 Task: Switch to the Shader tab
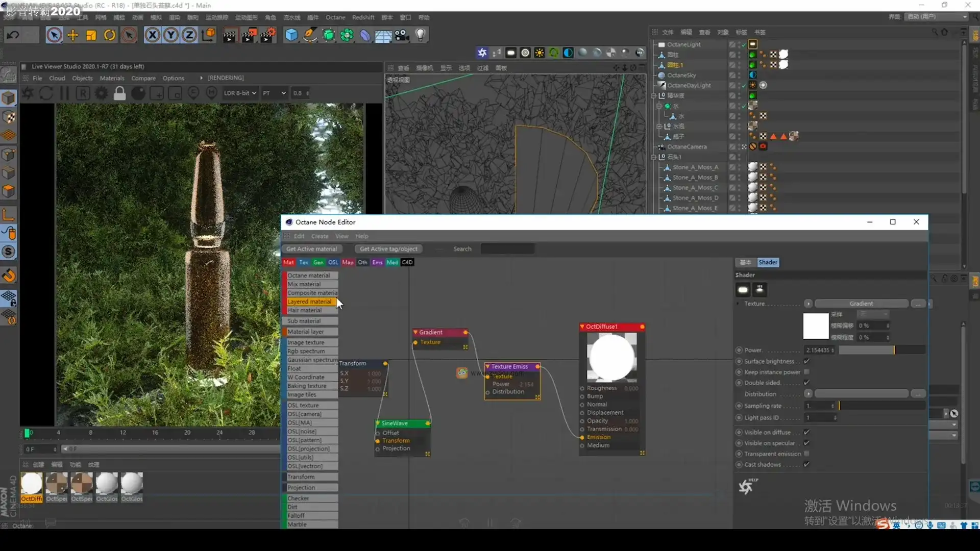click(768, 262)
